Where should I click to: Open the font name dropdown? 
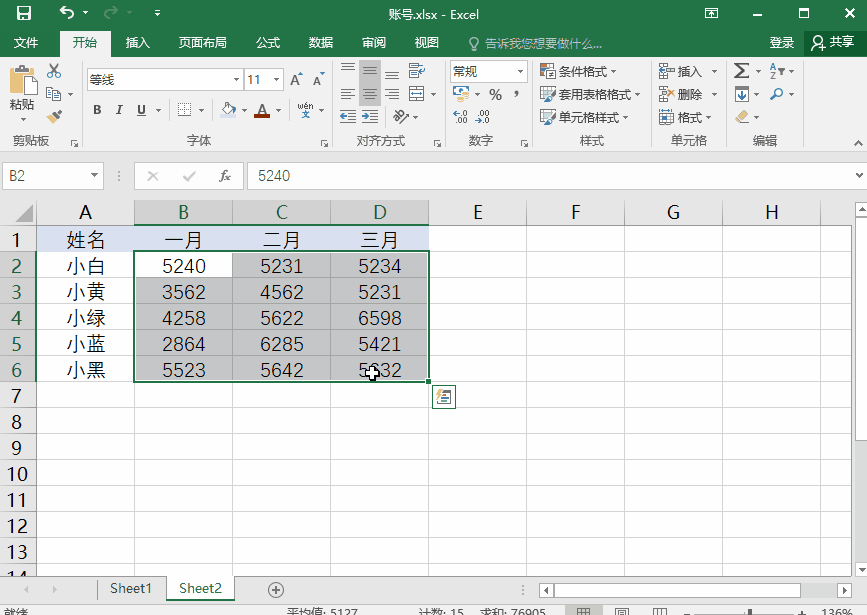[236, 80]
